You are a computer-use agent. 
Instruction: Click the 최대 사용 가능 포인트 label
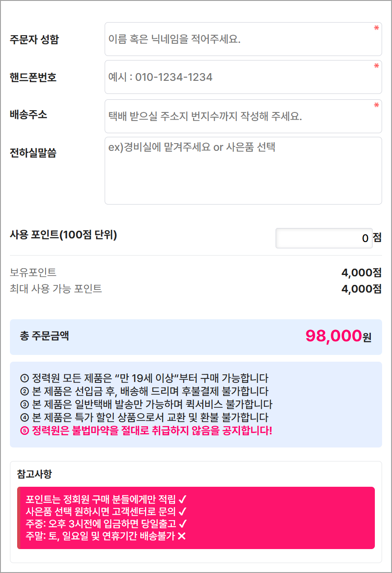click(x=56, y=289)
